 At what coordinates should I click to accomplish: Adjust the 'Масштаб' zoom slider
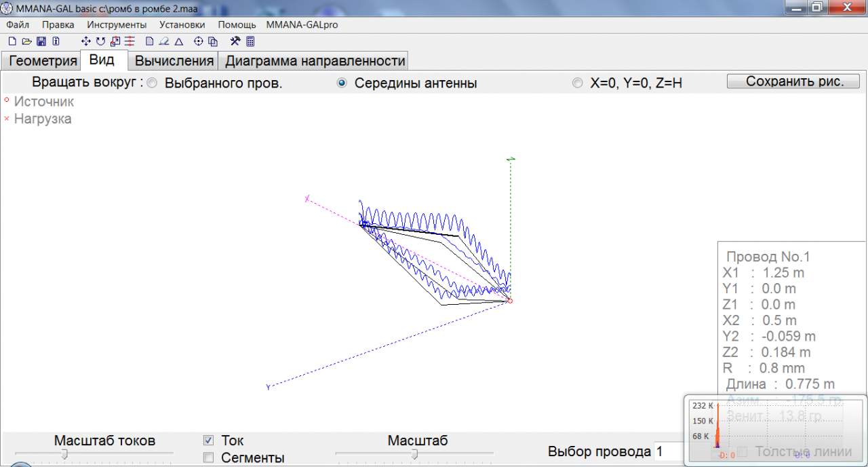(414, 455)
